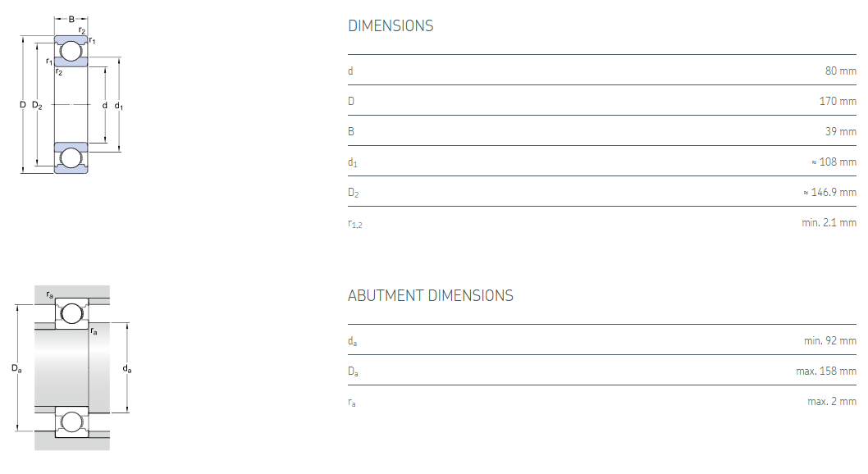Click the 39 mm width value
Screen dimensions: 868x474
(x=840, y=132)
